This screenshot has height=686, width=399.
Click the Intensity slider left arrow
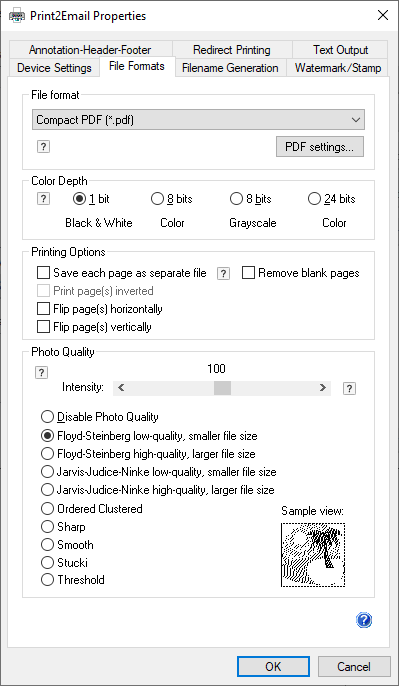coord(122,388)
